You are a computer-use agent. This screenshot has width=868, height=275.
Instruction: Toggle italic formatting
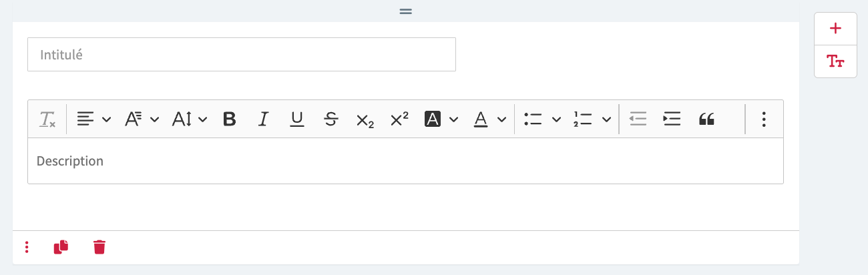[263, 119]
